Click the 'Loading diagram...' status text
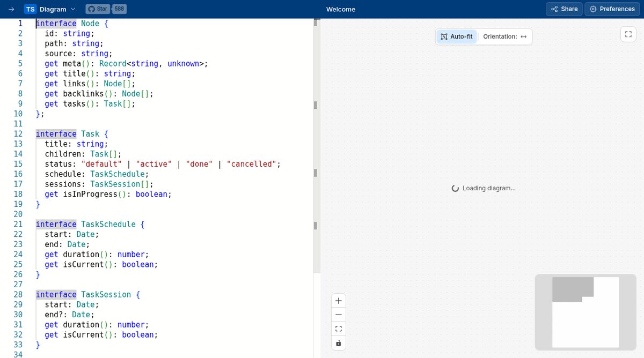 point(489,188)
